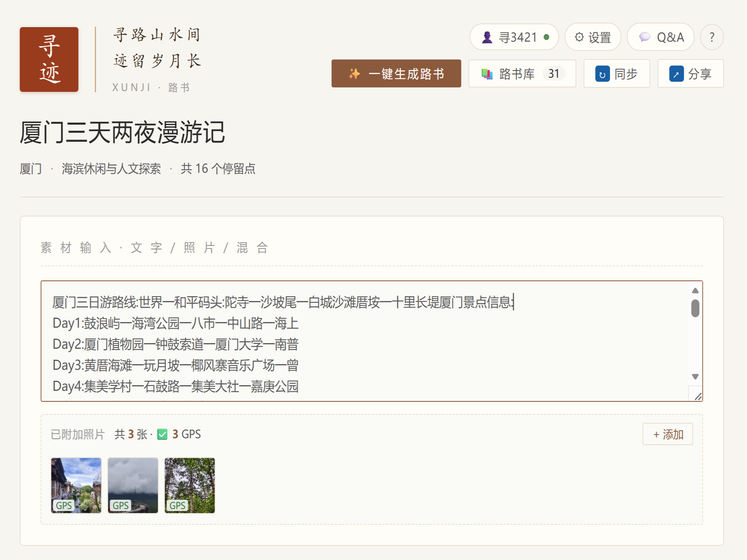Click the speech bubble icon in Q&A

pyautogui.click(x=645, y=37)
